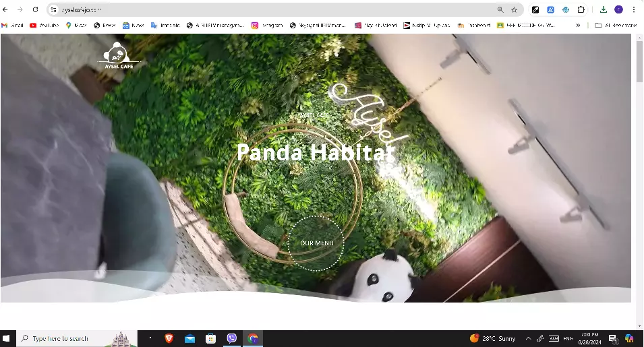
Task: Bookmark this page with the star icon
Action: point(515,9)
